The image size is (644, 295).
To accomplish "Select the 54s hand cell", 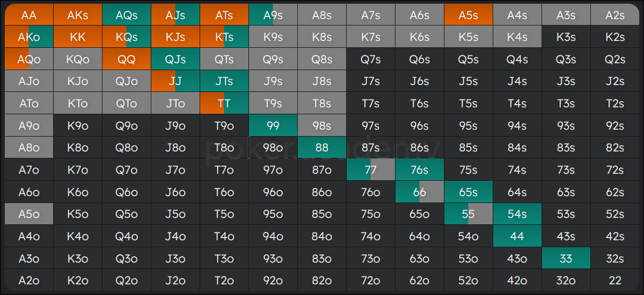I will coord(517,214).
